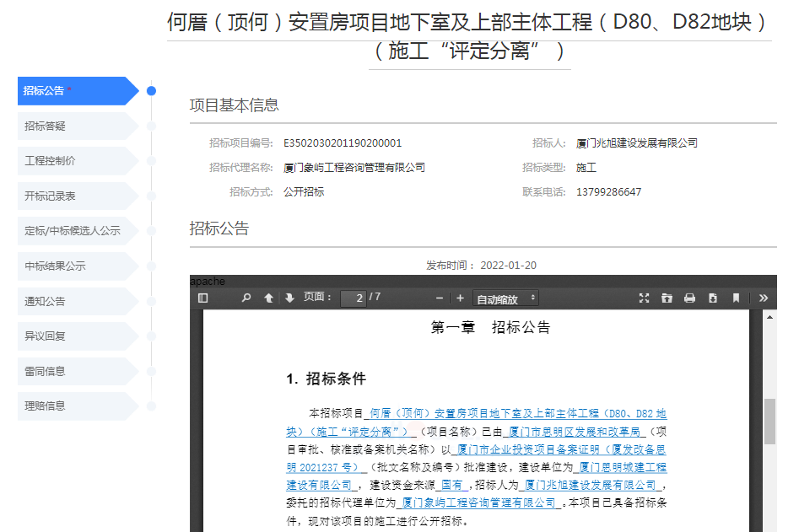Download the PDF file
Viewport: 799px width, 532px height.
[x=712, y=298]
